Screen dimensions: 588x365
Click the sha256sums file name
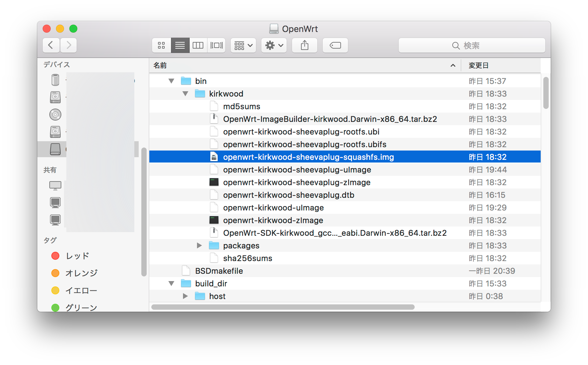click(248, 258)
